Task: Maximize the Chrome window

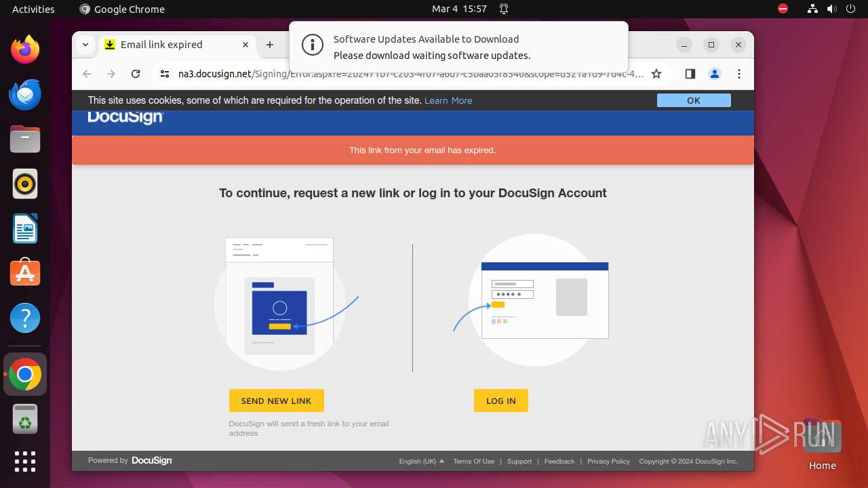Action: click(x=711, y=45)
